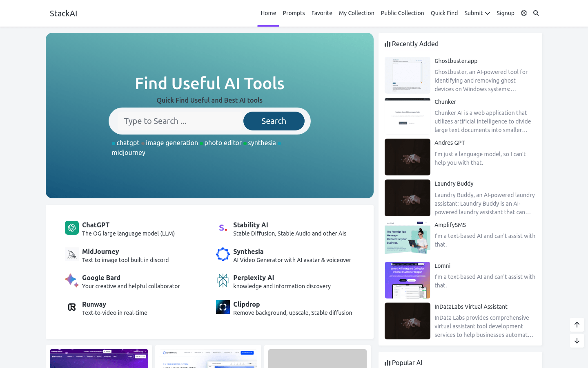The height and width of the screenshot is (368, 588).
Task: Click the Clipdrop icon
Action: 223,307
